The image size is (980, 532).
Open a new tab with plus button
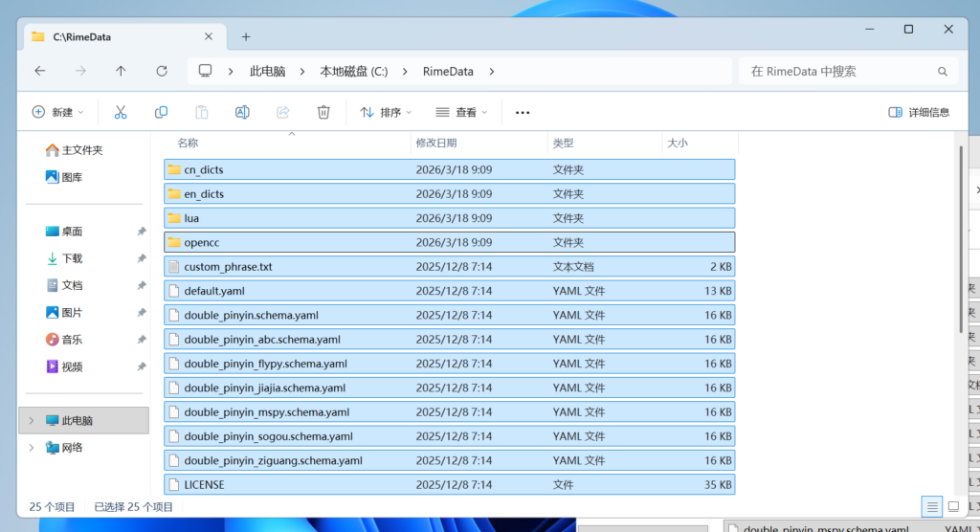point(246,36)
